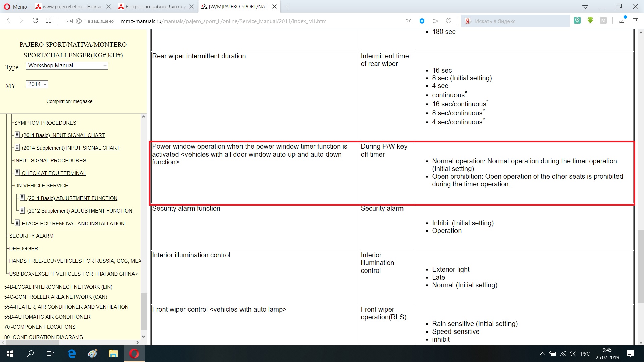Click the snapshot camera icon in the address bar
The image size is (644, 362).
pyautogui.click(x=408, y=21)
